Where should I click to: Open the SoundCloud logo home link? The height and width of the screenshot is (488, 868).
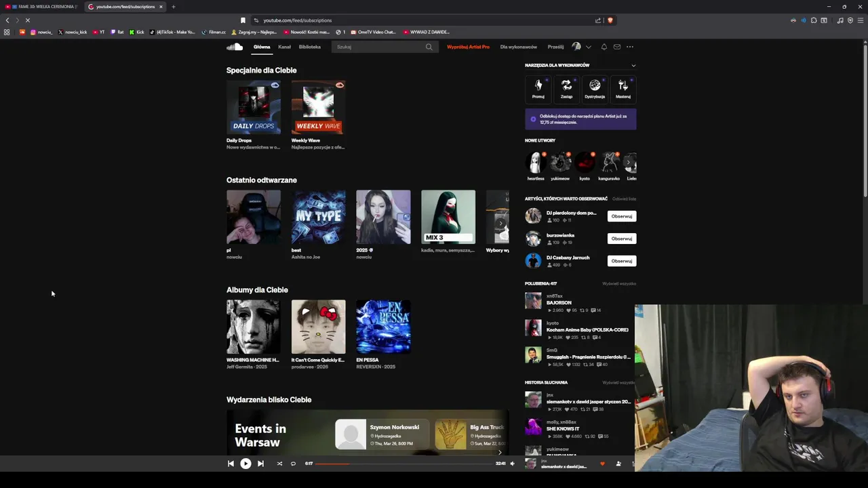pos(235,47)
